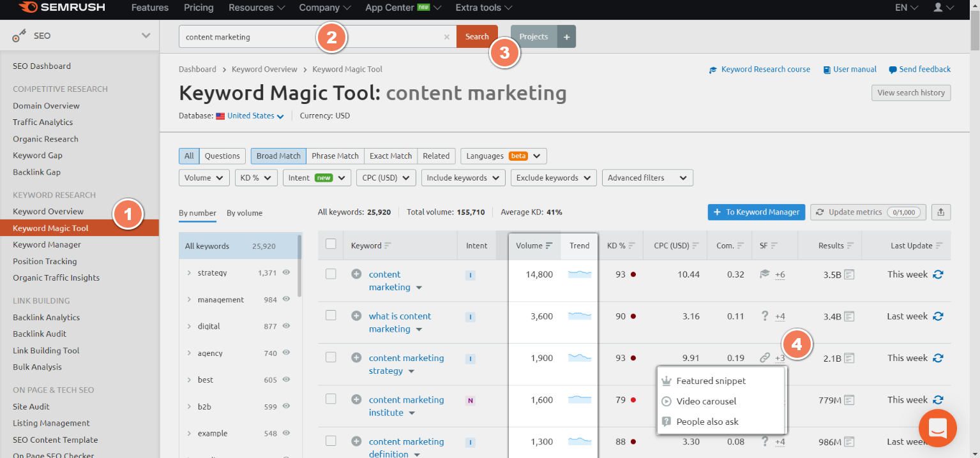Open the User manual link

(850, 70)
